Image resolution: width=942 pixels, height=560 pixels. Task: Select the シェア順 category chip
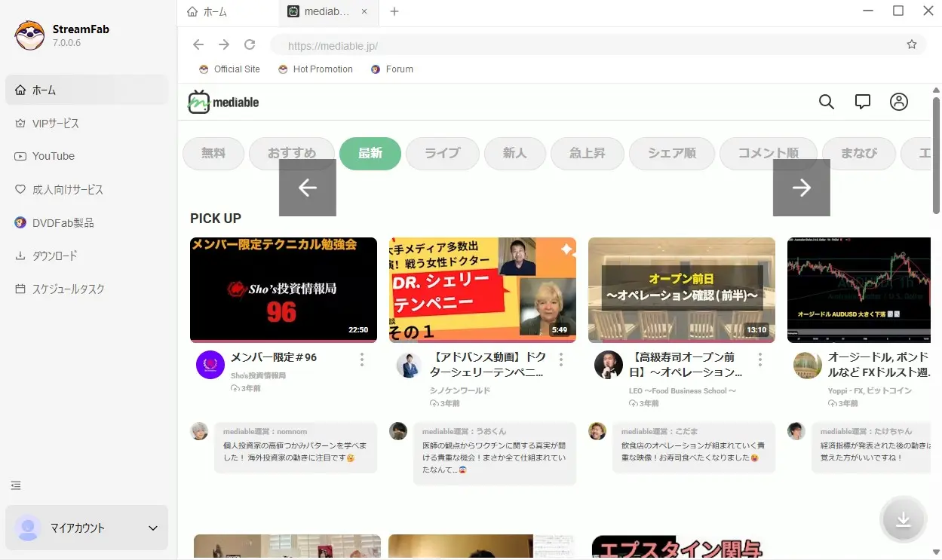click(x=672, y=153)
